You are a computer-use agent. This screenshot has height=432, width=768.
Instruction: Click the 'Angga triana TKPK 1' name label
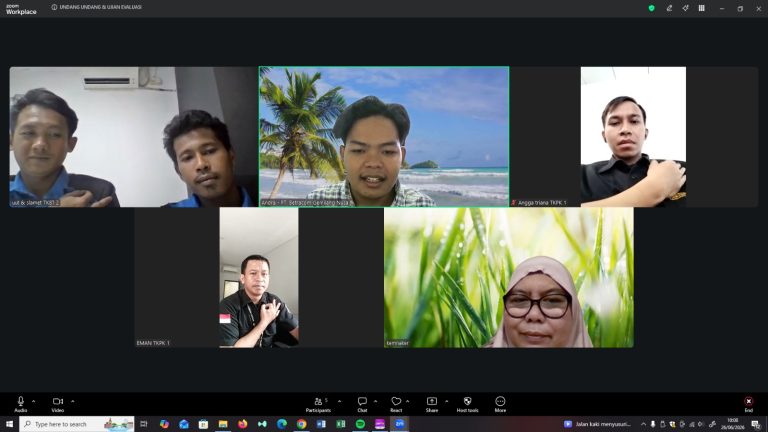(542, 202)
